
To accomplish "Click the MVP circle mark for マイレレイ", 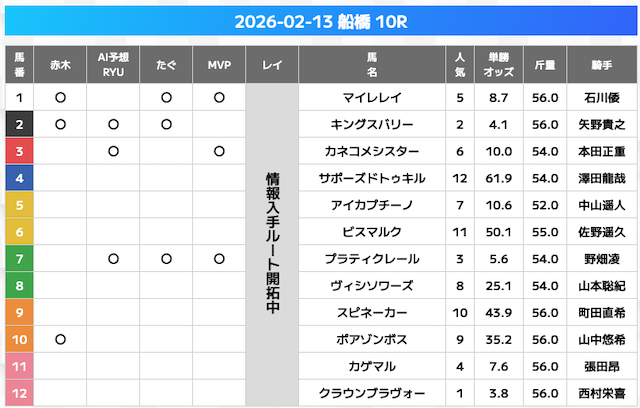I will pos(219,98).
